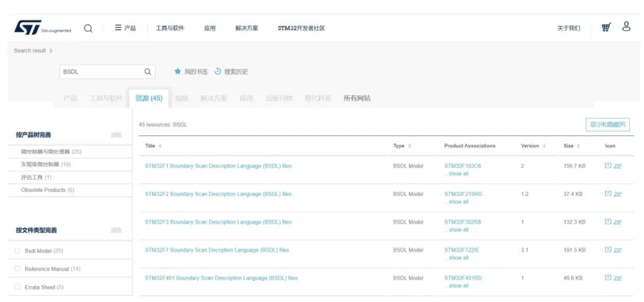Click the 156.7 KB size cell
This screenshot has height=302, width=644.
(575, 166)
